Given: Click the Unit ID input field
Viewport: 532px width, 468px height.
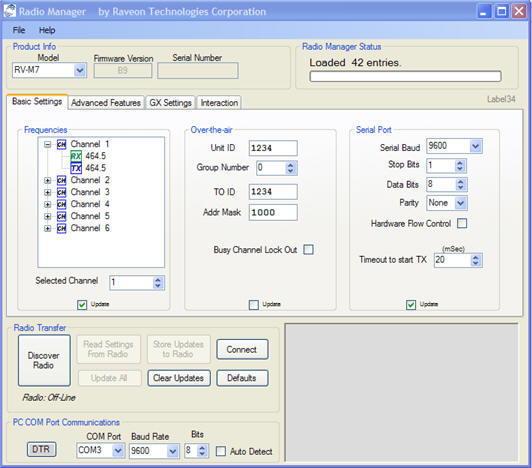Looking at the screenshot, I should click(273, 148).
